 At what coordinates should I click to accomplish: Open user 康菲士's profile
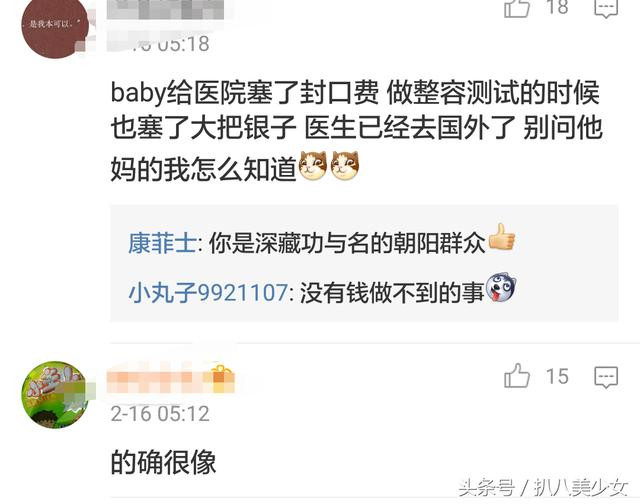pos(162,243)
